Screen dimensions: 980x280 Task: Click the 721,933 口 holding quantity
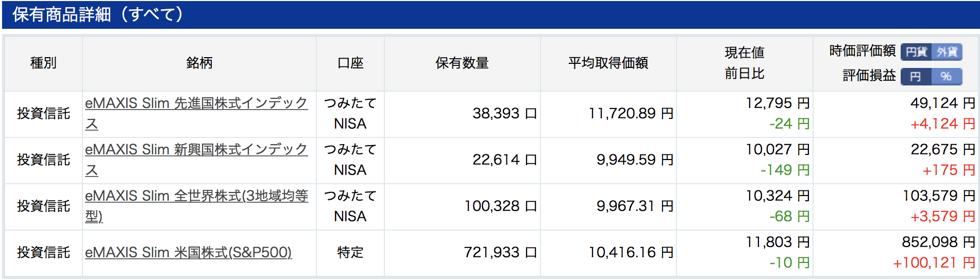(500, 252)
